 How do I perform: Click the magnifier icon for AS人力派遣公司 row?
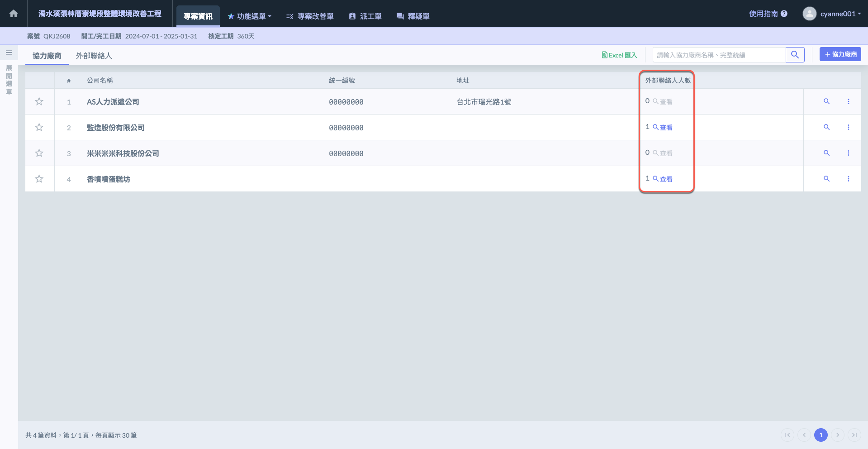click(826, 101)
